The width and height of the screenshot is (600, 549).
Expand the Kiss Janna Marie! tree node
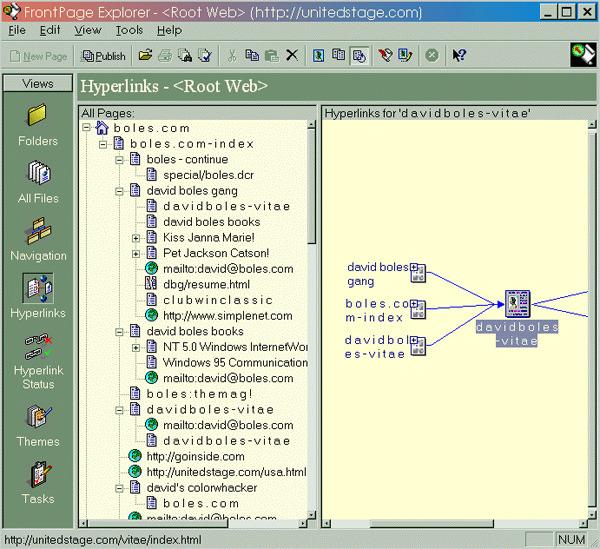click(135, 238)
